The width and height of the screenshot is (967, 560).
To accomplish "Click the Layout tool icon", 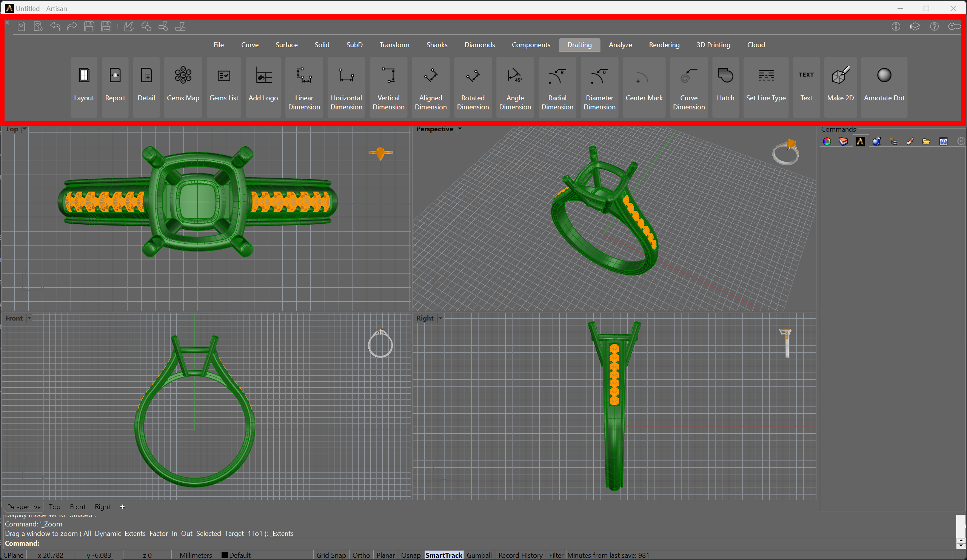I will 84,87.
